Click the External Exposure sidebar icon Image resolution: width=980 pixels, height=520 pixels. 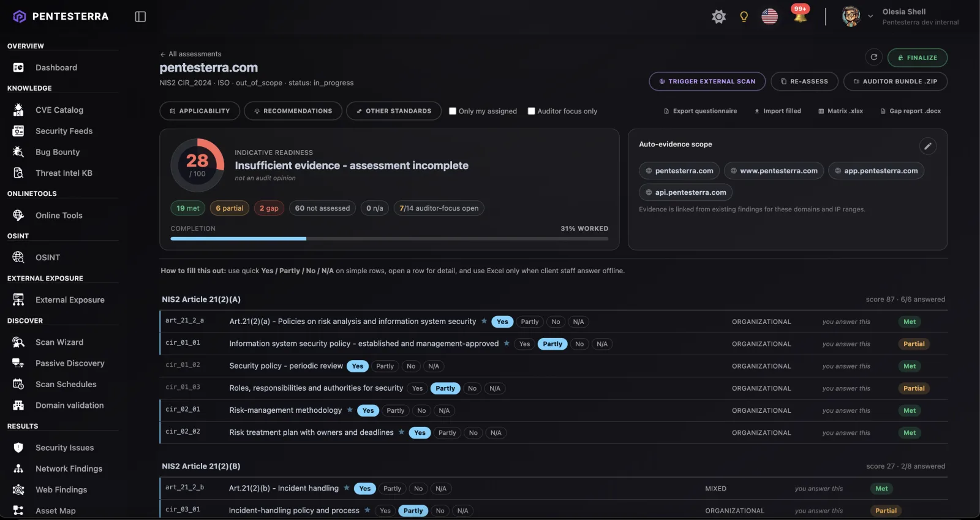[18, 300]
